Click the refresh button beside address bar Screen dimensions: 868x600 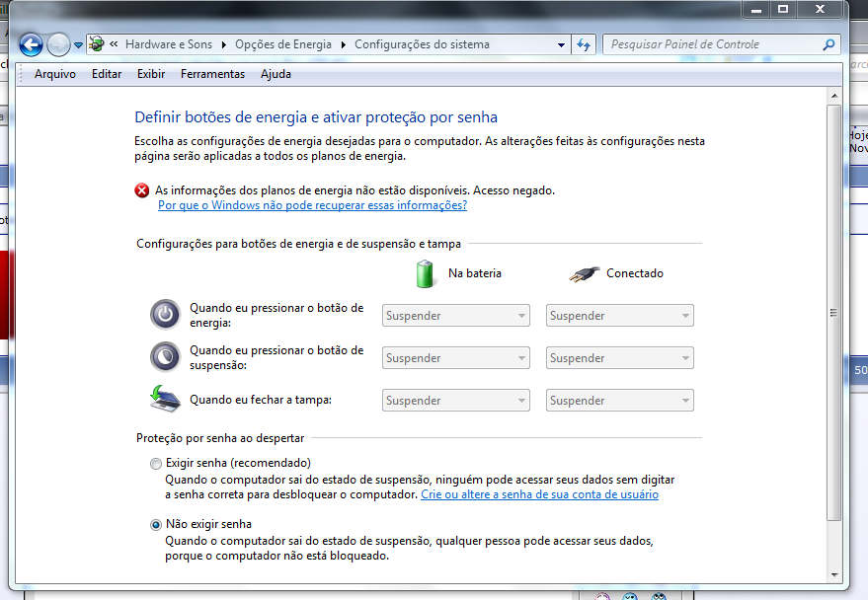(584, 44)
